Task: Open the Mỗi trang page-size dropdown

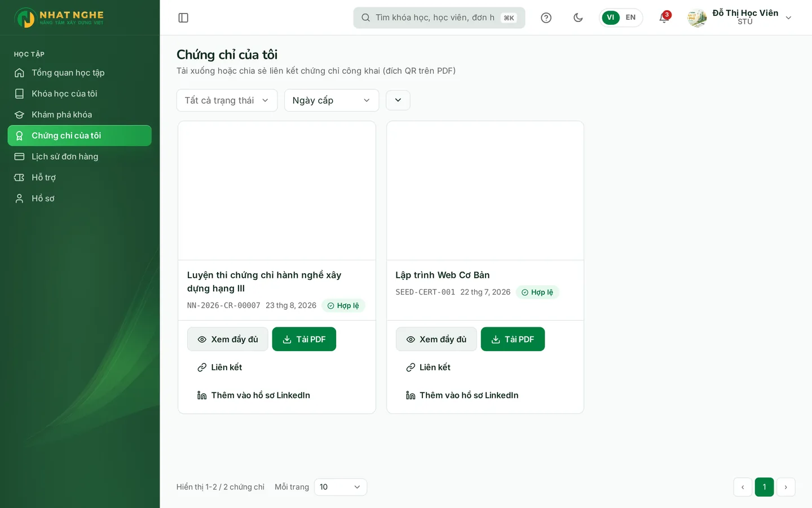Action: (341, 487)
